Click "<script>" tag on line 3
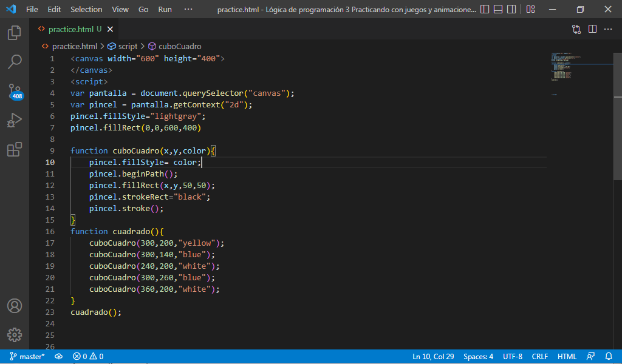 click(x=89, y=81)
